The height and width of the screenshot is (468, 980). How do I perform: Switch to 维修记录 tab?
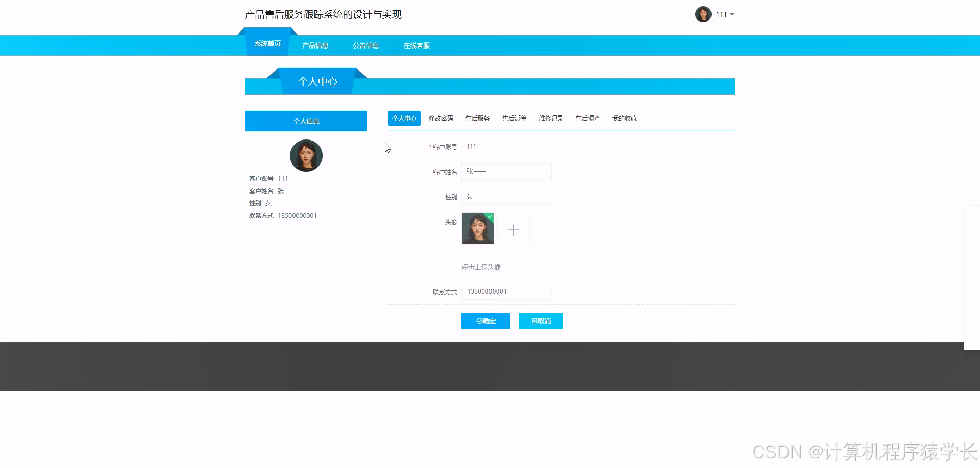551,118
